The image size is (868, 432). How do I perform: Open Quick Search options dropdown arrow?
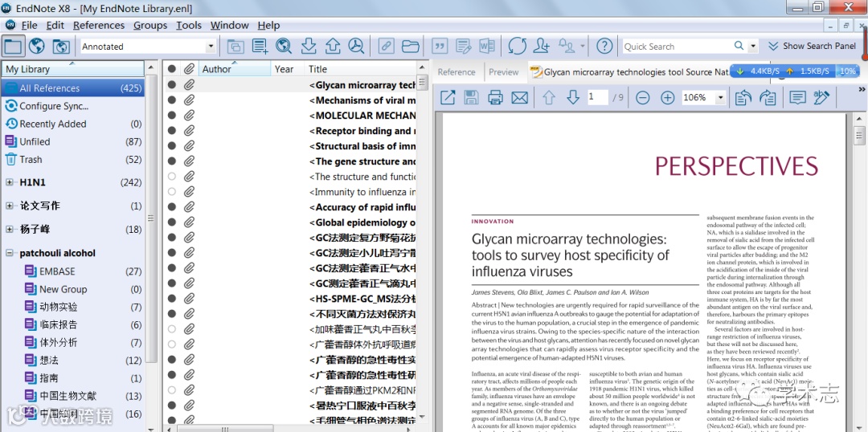(x=753, y=47)
